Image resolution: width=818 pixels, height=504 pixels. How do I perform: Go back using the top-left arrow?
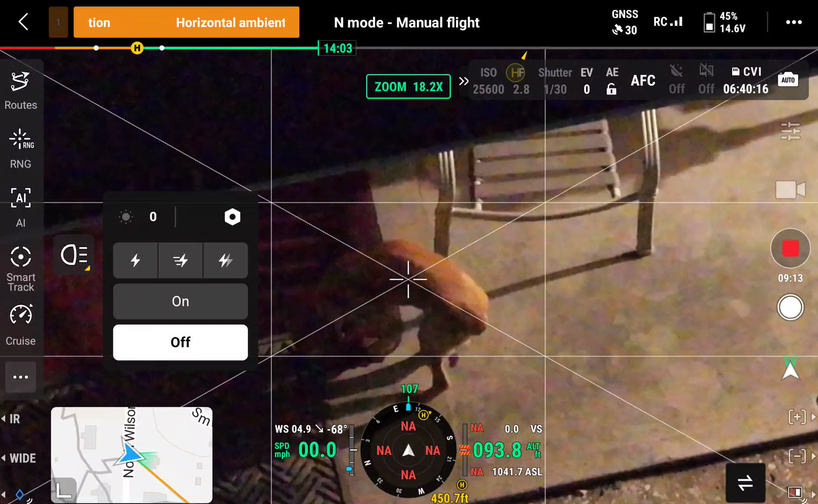[23, 22]
